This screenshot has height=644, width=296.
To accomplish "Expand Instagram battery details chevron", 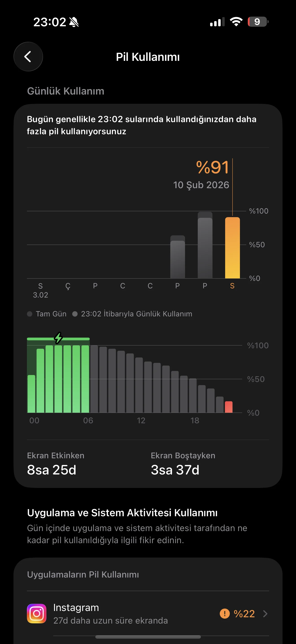I will tap(265, 613).
